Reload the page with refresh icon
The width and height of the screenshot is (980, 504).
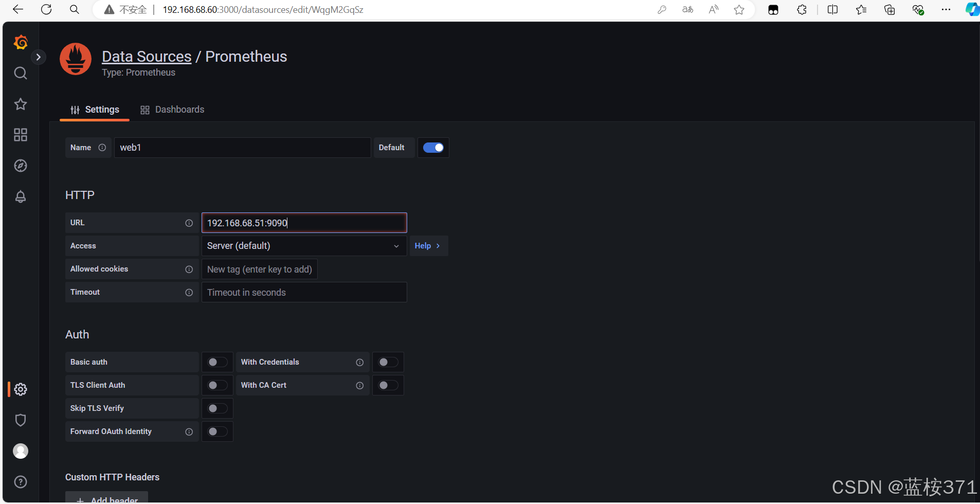46,9
